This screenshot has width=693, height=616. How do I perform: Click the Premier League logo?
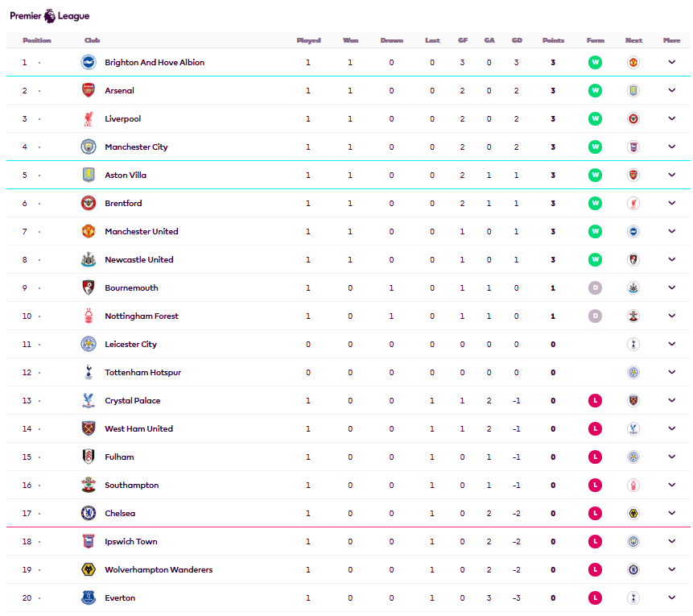tap(49, 15)
